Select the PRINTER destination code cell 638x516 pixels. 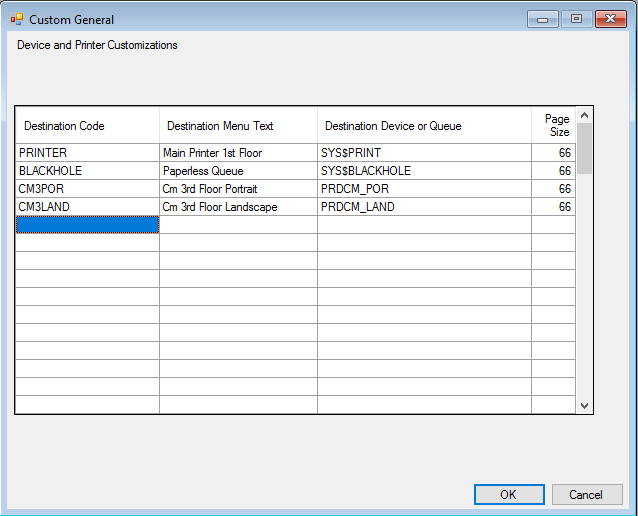(87, 153)
